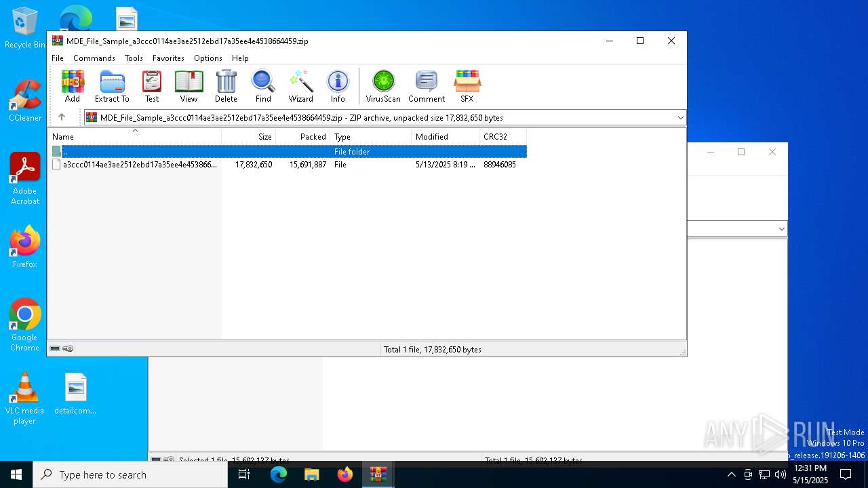This screenshot has width=868, height=488.
Task: Open the detailcom image file on the desktop
Action: (x=75, y=394)
